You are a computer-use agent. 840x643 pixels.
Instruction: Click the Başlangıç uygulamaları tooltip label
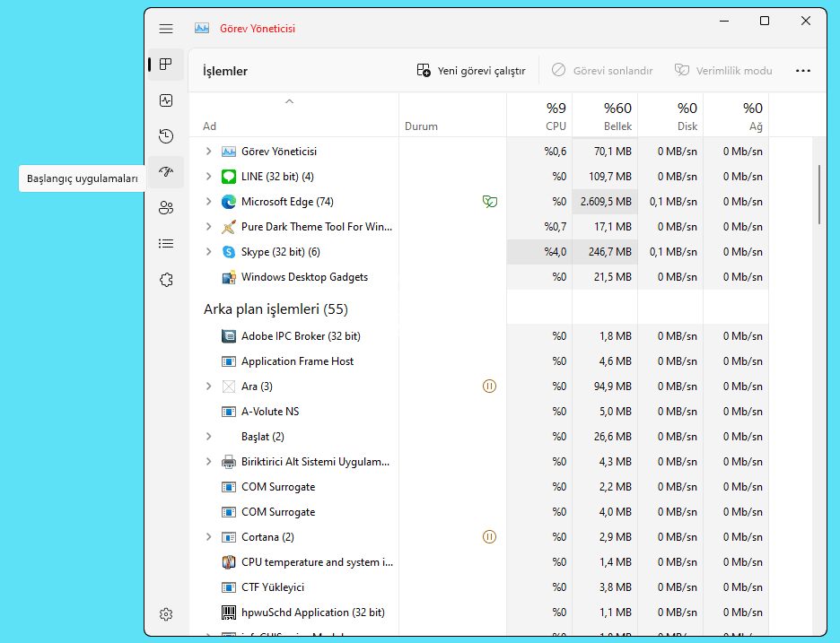pyautogui.click(x=83, y=178)
